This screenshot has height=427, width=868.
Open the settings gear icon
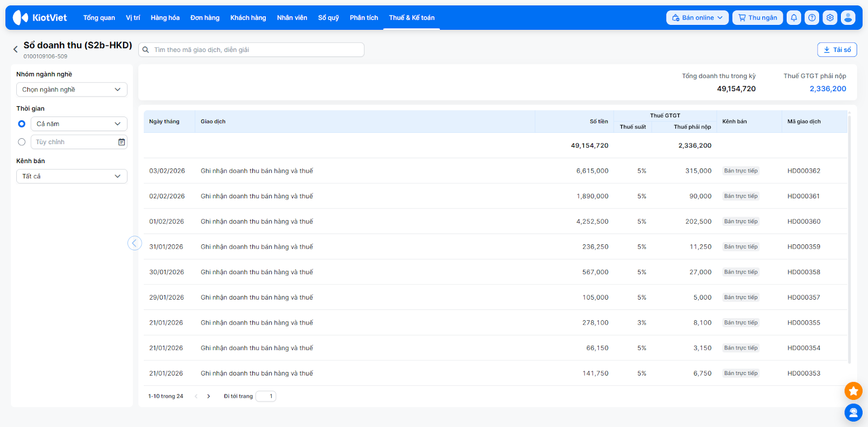pyautogui.click(x=830, y=18)
